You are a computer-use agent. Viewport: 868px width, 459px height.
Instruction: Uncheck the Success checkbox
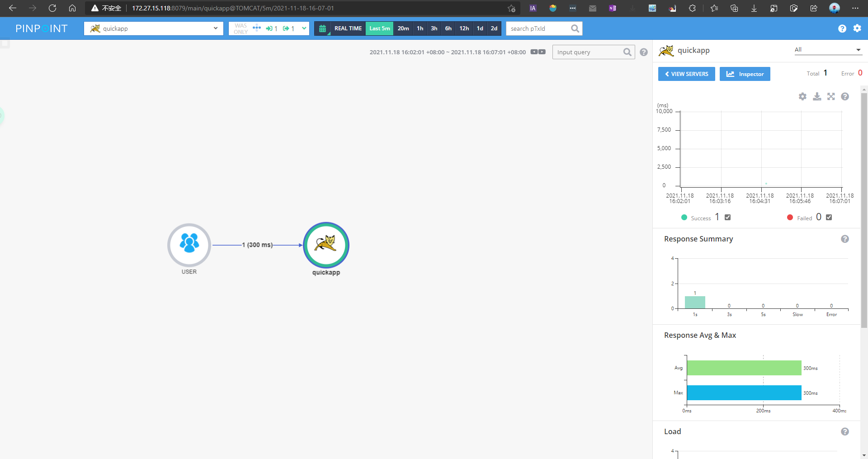727,218
